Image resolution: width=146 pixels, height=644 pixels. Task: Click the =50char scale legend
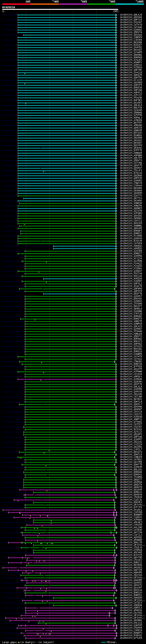tap(109, 642)
